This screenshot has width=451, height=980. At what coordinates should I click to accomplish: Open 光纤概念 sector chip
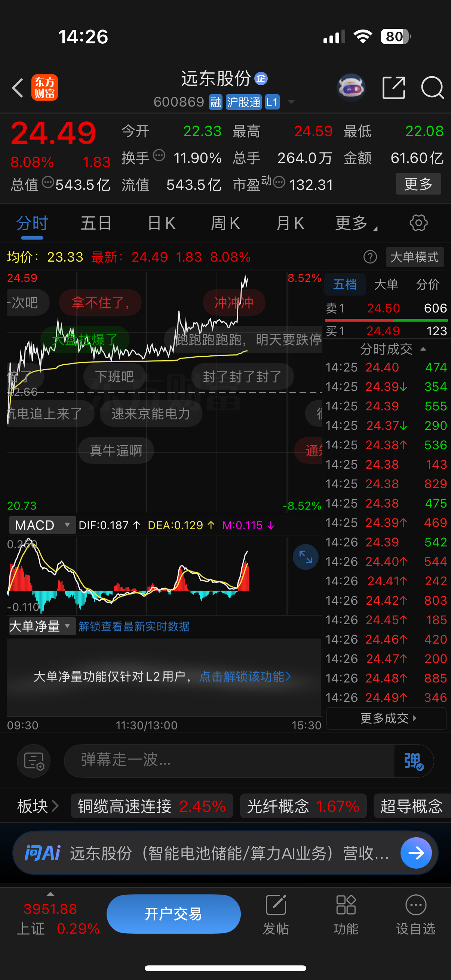tap(303, 806)
